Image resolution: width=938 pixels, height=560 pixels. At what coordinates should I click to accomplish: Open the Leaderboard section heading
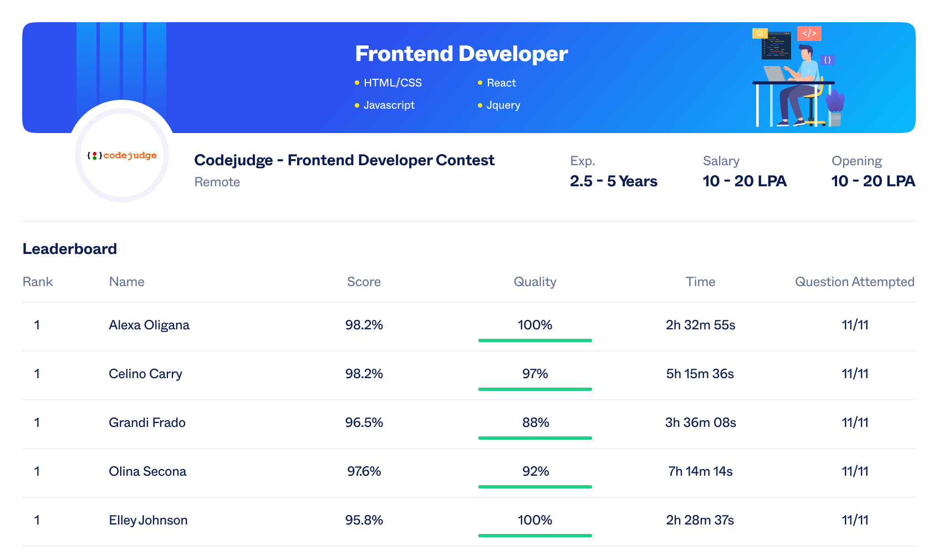point(69,248)
